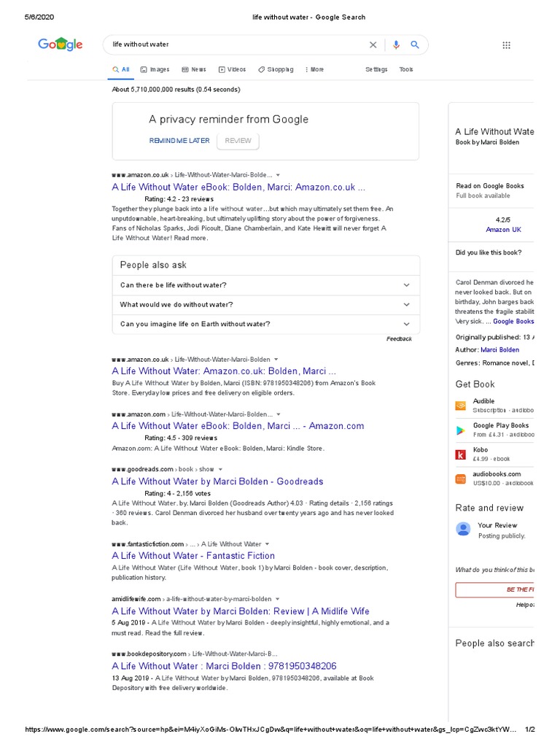This screenshot has width=560, height=747.
Task: Open dropdown arrow beside amidlifewife.com URL
Action: click(x=278, y=599)
